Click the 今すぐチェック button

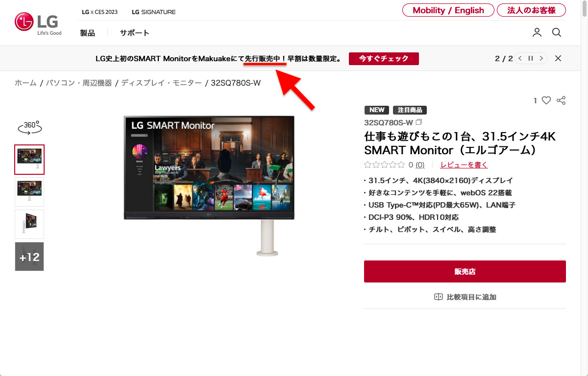click(384, 59)
